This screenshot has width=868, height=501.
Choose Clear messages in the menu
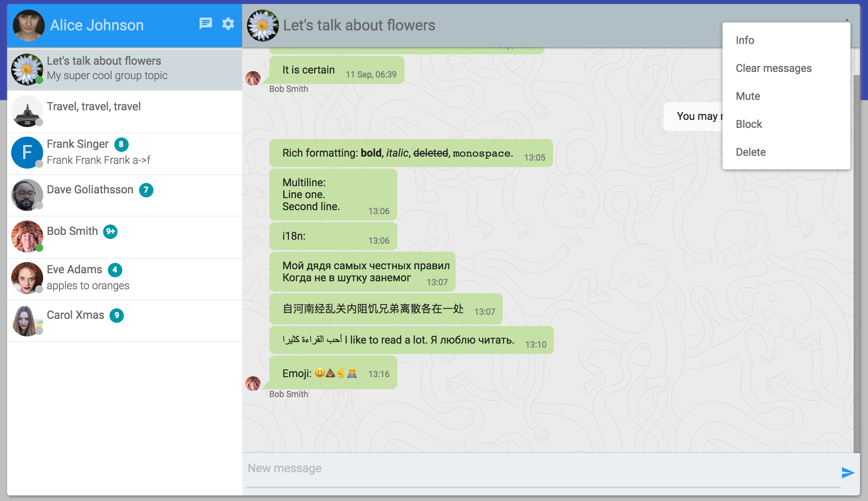(x=774, y=68)
